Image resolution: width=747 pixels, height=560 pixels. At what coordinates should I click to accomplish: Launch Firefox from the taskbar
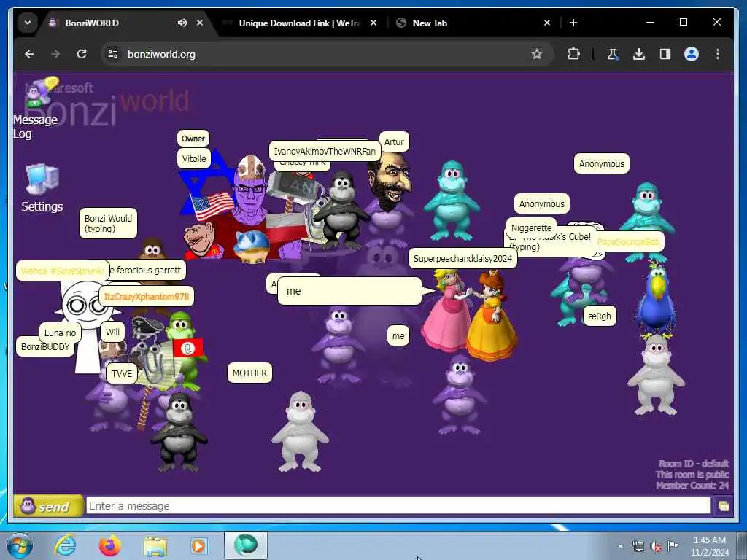point(109,545)
